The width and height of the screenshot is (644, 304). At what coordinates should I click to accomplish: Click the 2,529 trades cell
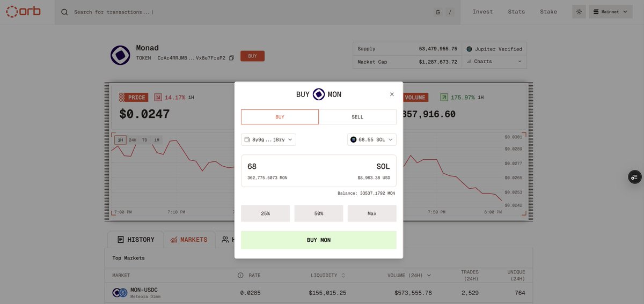[x=470, y=293]
